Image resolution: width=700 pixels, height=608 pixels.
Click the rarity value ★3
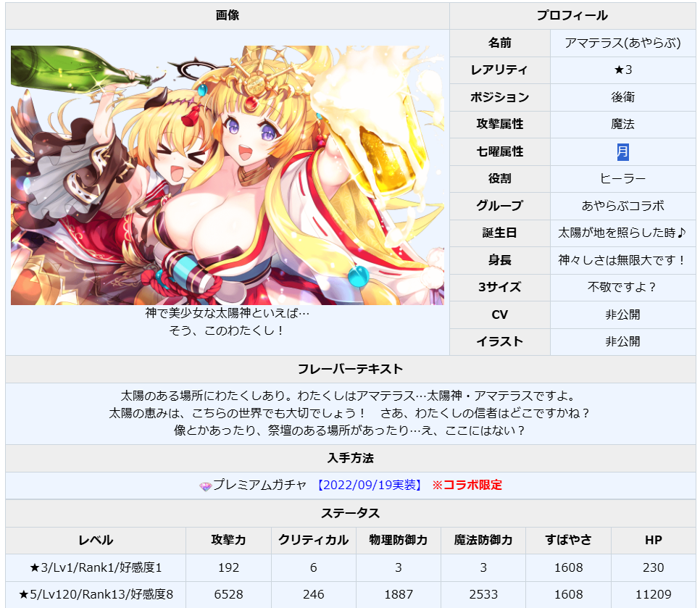coord(622,70)
